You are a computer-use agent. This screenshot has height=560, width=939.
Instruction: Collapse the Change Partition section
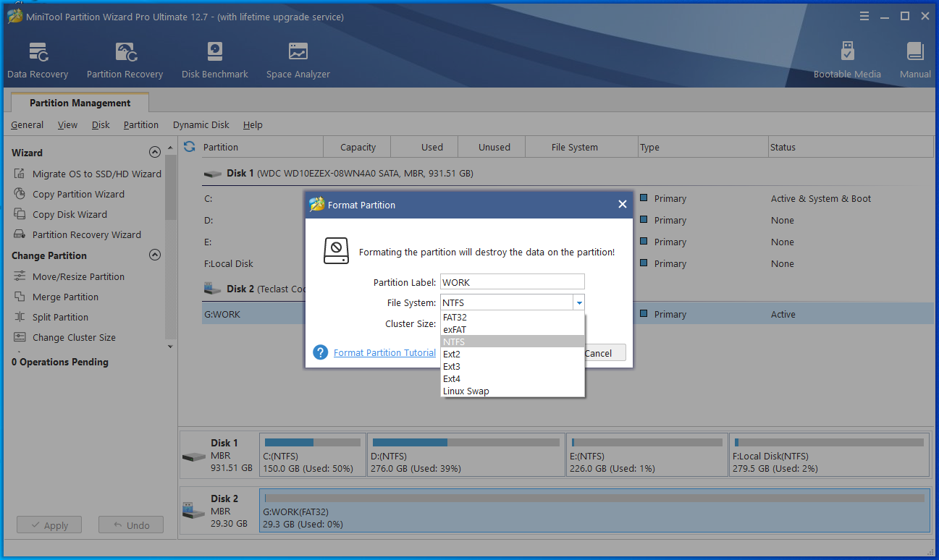[154, 255]
